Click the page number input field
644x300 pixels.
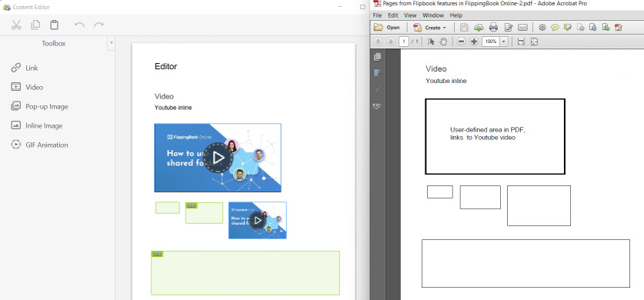[404, 42]
